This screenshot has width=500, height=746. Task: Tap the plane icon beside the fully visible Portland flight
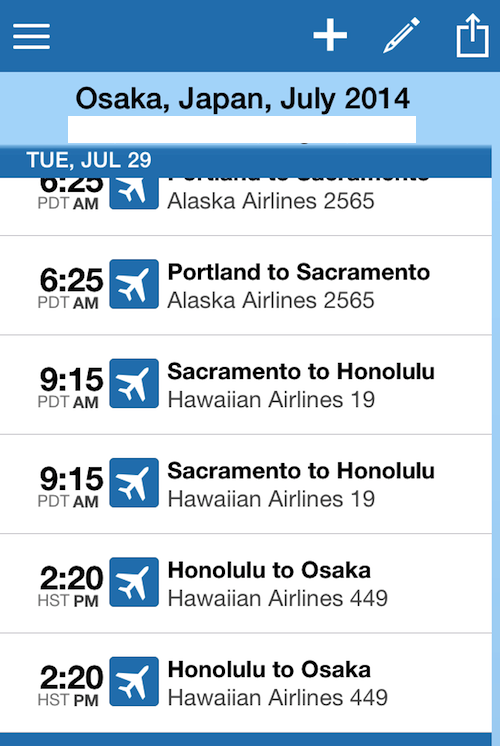(x=134, y=284)
